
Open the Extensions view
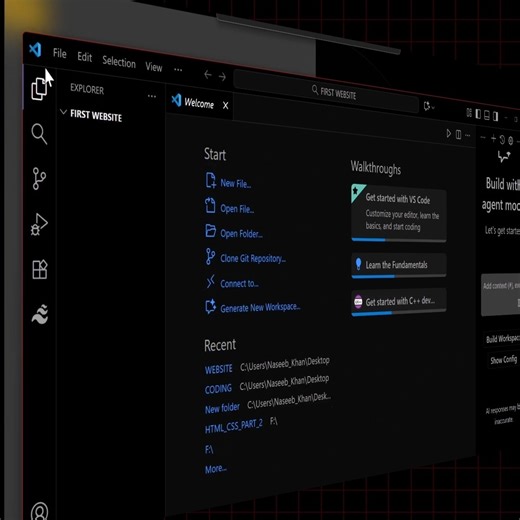pyautogui.click(x=40, y=269)
